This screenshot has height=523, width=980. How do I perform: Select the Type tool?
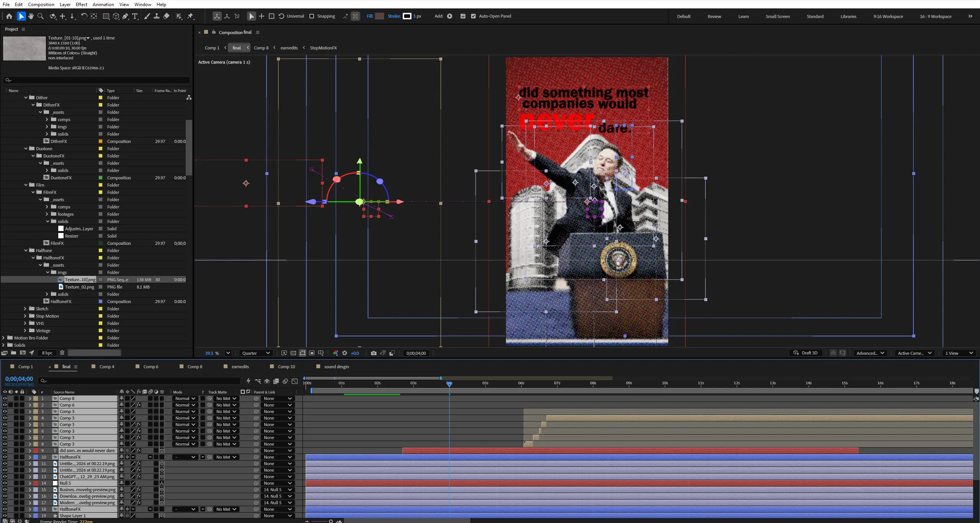135,16
